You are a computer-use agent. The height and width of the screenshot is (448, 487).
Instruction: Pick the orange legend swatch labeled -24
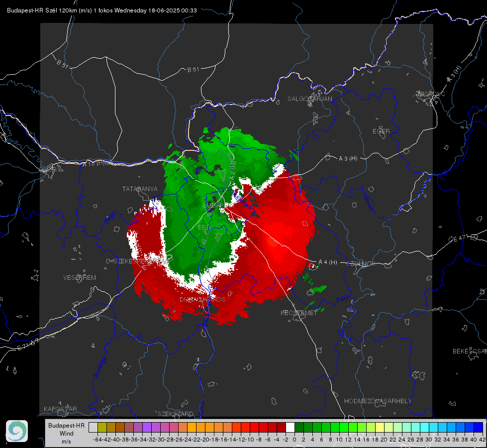pyautogui.click(x=192, y=428)
